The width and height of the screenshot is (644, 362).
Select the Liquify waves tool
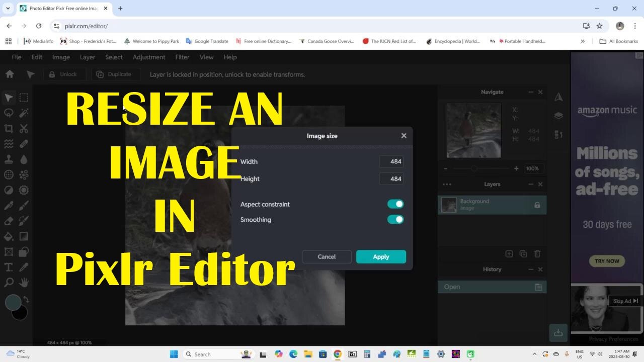pos(9,144)
